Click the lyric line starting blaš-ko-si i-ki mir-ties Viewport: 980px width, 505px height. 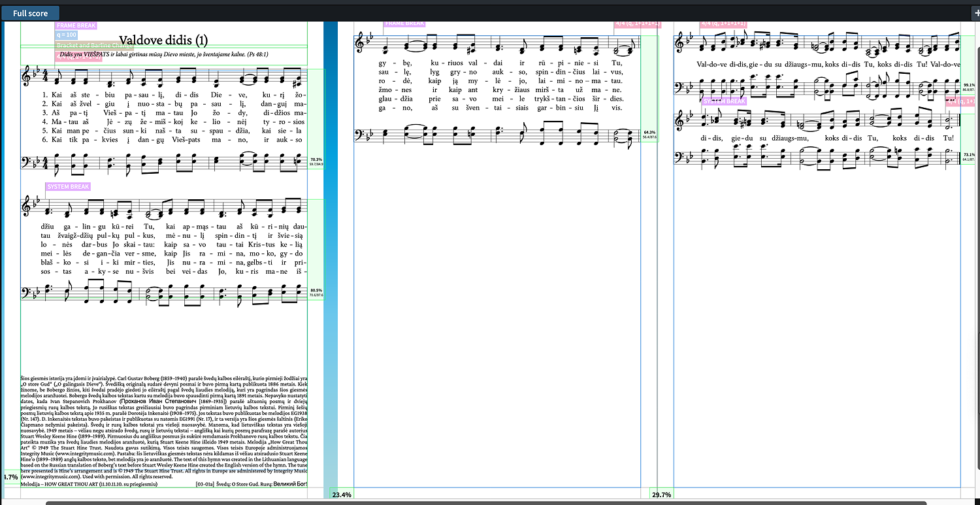point(173,262)
